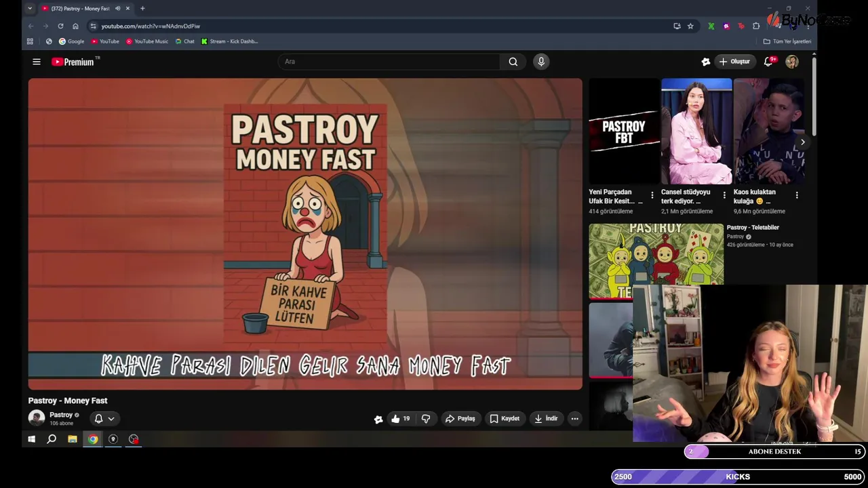The image size is (868, 488).
Task: Click the sparkle icon beside Oluştur
Action: tap(706, 62)
